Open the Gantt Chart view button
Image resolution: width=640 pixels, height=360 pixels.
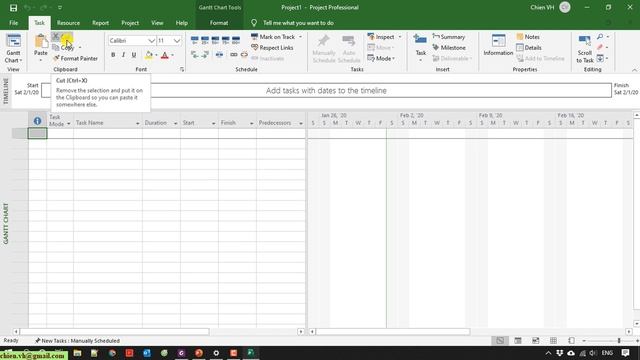[x=13, y=49]
